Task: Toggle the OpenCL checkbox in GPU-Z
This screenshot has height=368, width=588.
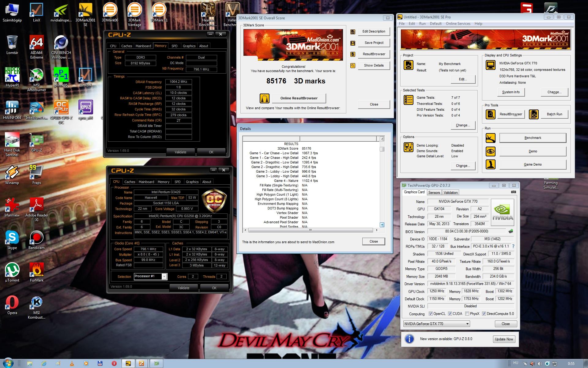Action: click(431, 314)
